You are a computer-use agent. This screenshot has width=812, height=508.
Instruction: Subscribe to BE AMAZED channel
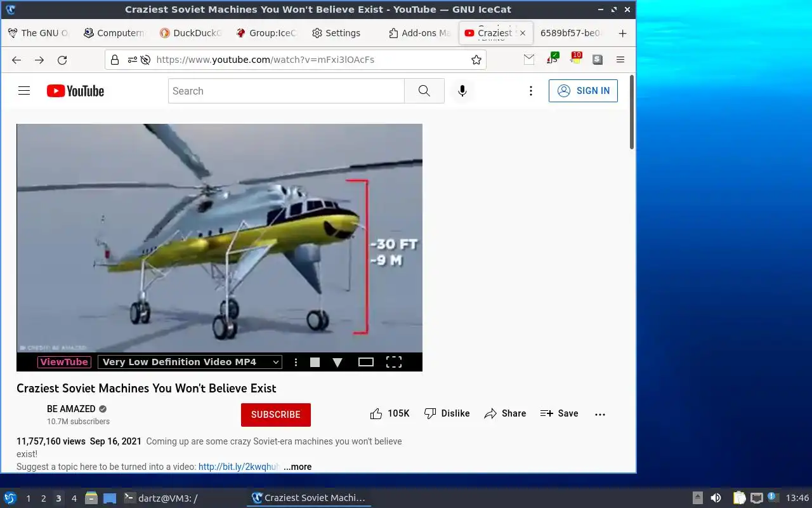[x=276, y=415]
